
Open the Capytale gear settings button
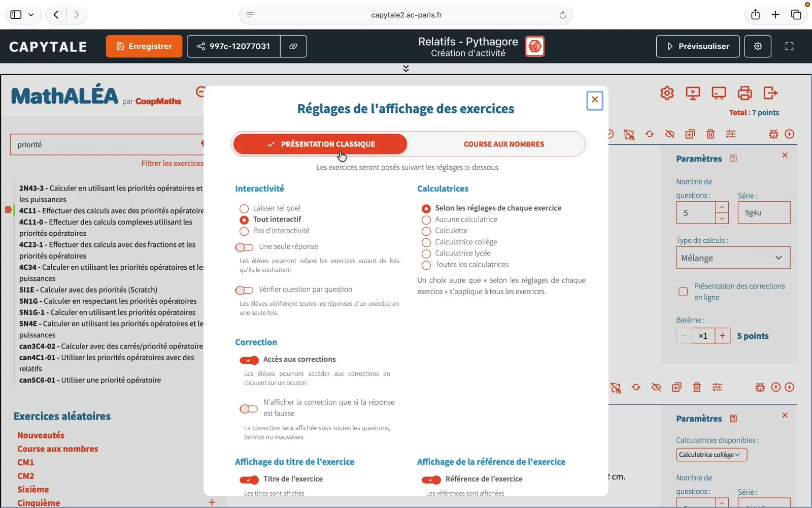pyautogui.click(x=758, y=46)
